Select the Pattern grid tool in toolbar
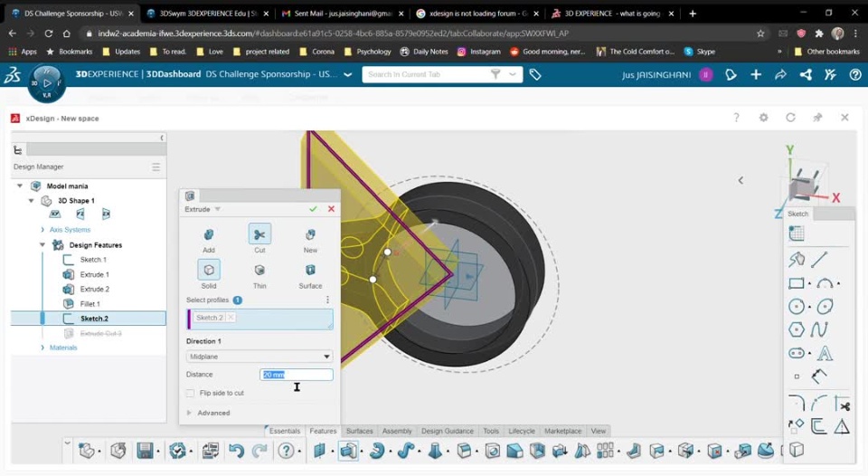 [605, 450]
